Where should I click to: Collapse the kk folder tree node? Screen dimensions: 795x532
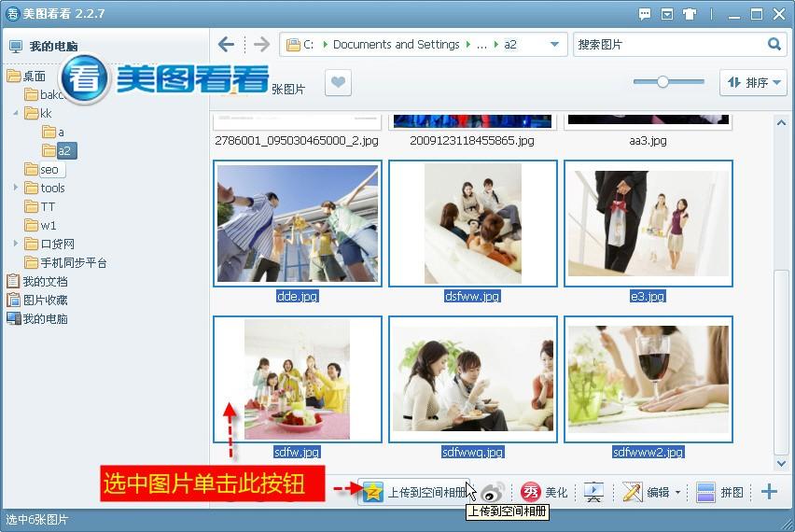coord(16,113)
